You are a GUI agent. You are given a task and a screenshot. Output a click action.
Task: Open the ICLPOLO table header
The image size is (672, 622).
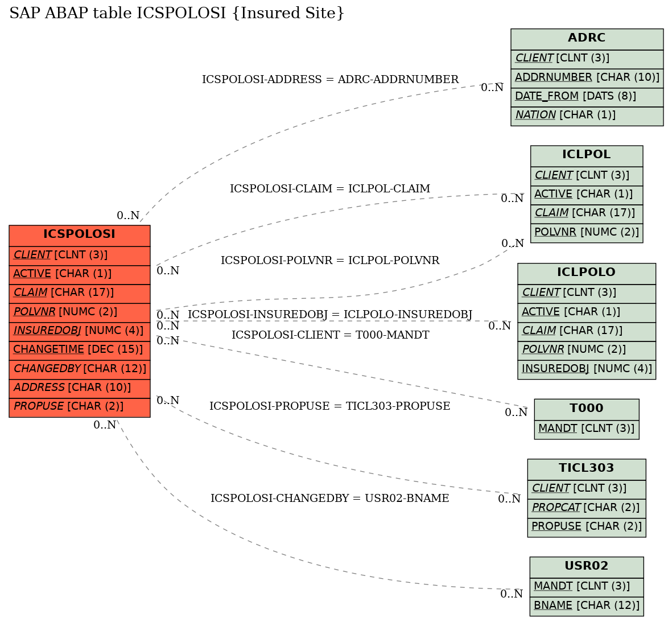pyautogui.click(x=586, y=274)
